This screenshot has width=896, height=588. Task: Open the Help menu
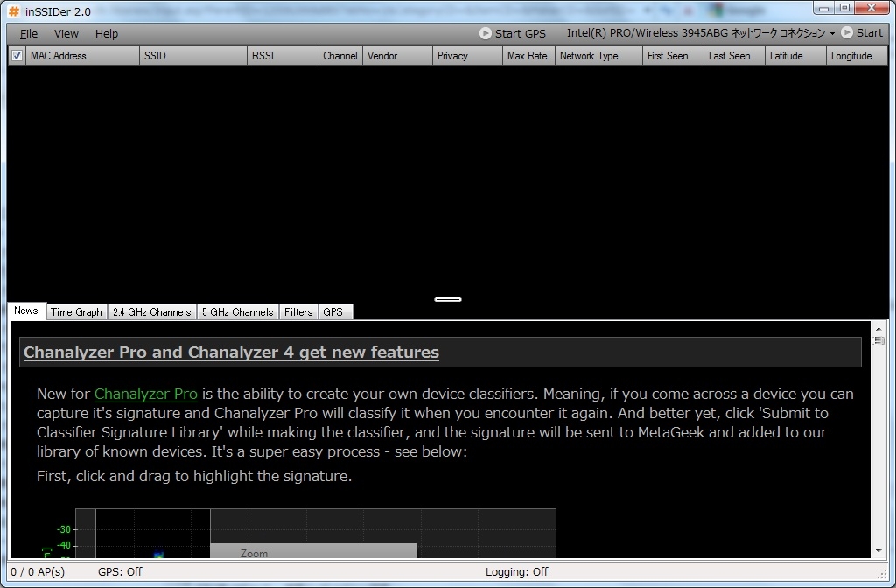[106, 34]
